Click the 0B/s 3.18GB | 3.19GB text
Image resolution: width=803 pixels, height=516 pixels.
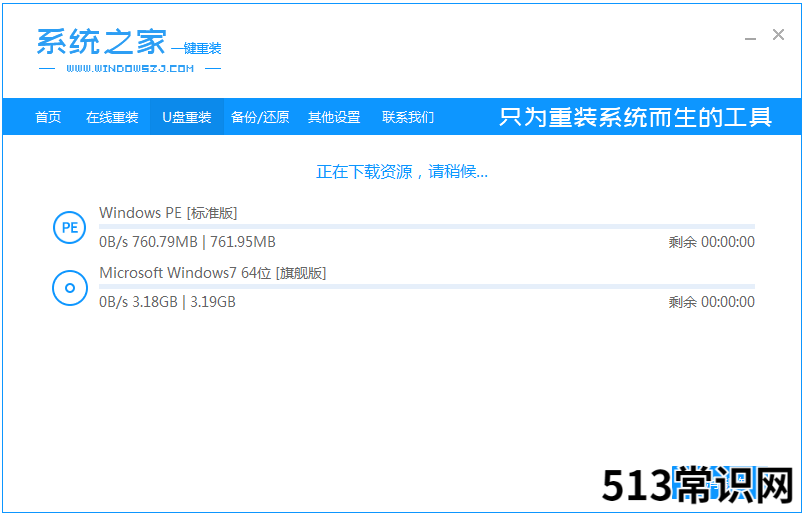167,302
